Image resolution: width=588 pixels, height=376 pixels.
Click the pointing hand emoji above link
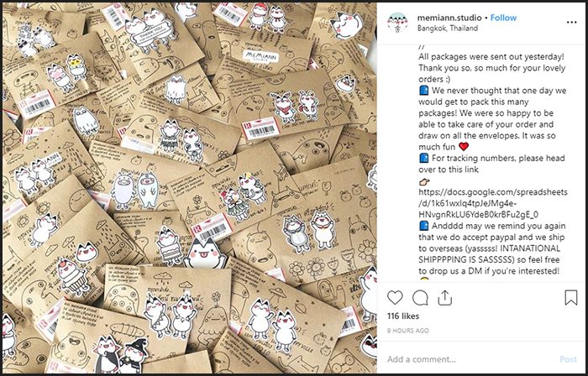pyautogui.click(x=424, y=181)
